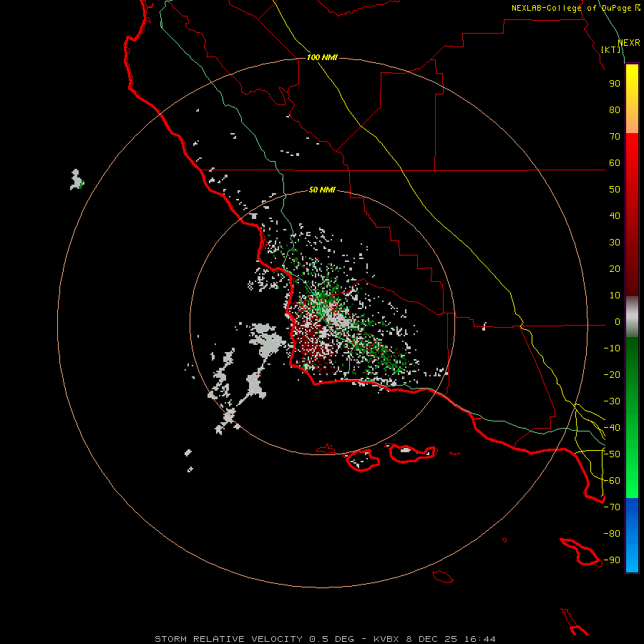Click the -70 value on velocity scale
644x644 pixels.
[x=612, y=507]
